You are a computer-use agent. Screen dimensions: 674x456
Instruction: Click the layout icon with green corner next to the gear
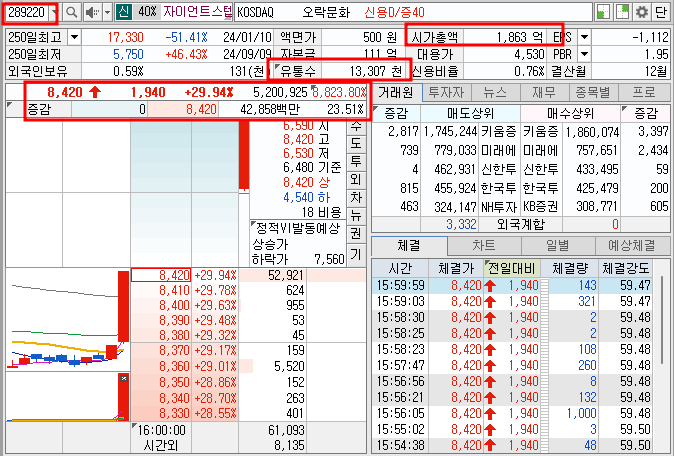(622, 12)
